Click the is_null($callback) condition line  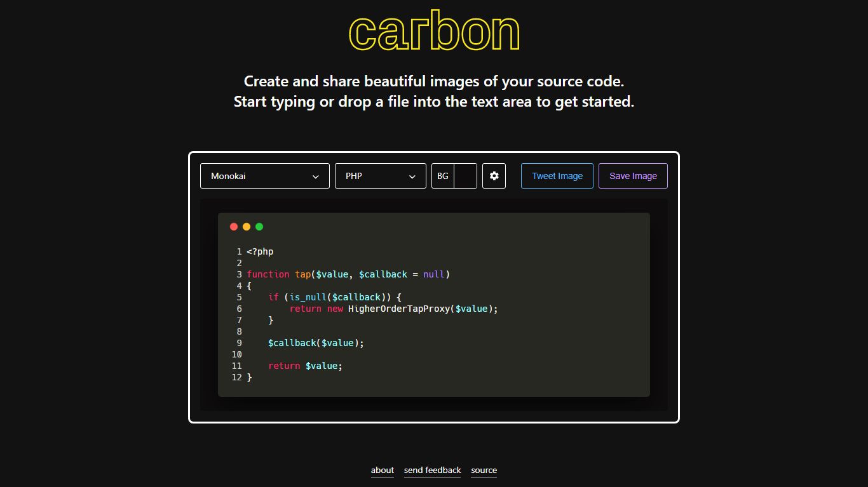(335, 297)
